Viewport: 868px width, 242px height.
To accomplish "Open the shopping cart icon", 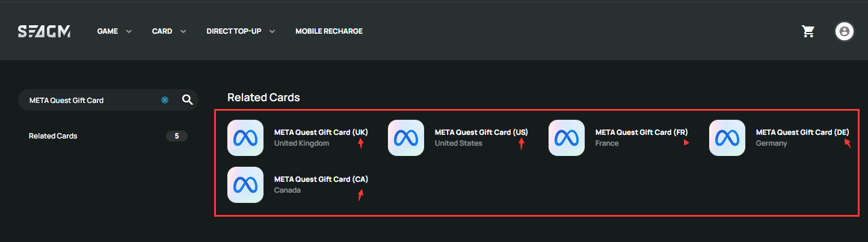I will pyautogui.click(x=808, y=31).
